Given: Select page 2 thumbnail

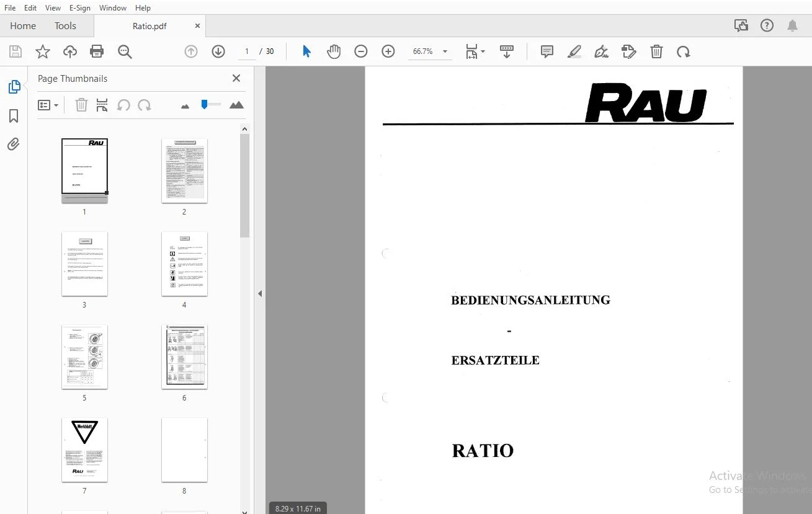Looking at the screenshot, I should [x=184, y=171].
